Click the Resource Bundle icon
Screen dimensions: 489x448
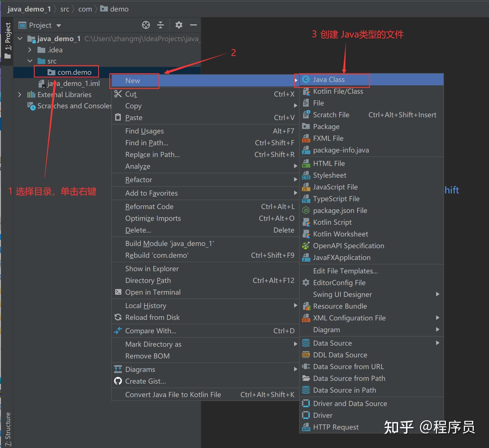pos(306,306)
